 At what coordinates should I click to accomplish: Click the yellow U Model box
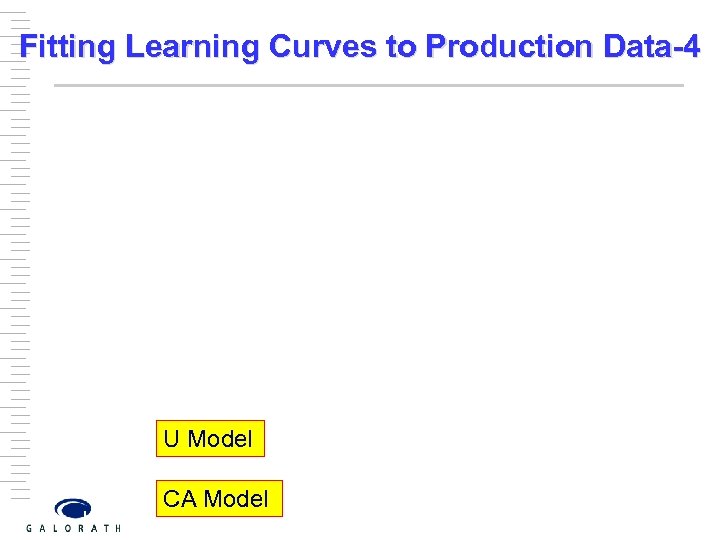point(210,439)
